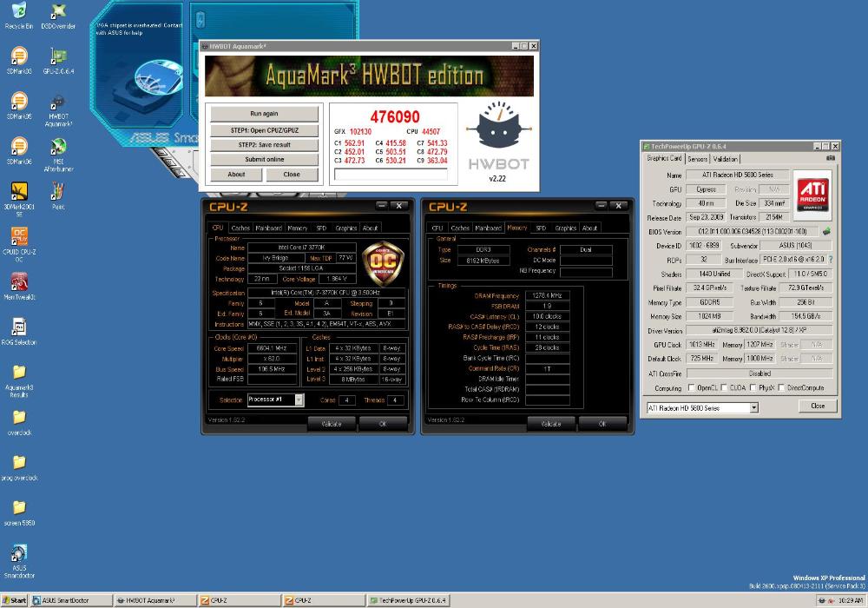Select the Graphics Card tab in GPU-Z
This screenshot has height=608, width=868.
click(x=664, y=158)
